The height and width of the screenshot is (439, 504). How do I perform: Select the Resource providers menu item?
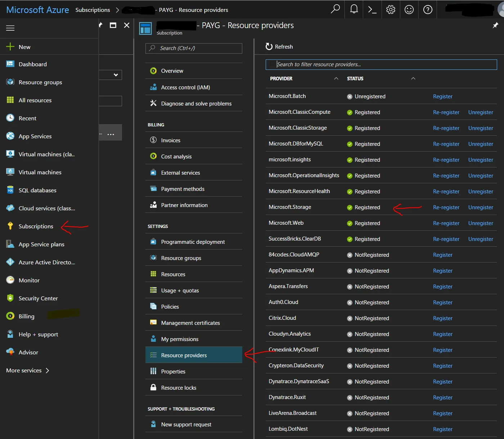coord(194,355)
